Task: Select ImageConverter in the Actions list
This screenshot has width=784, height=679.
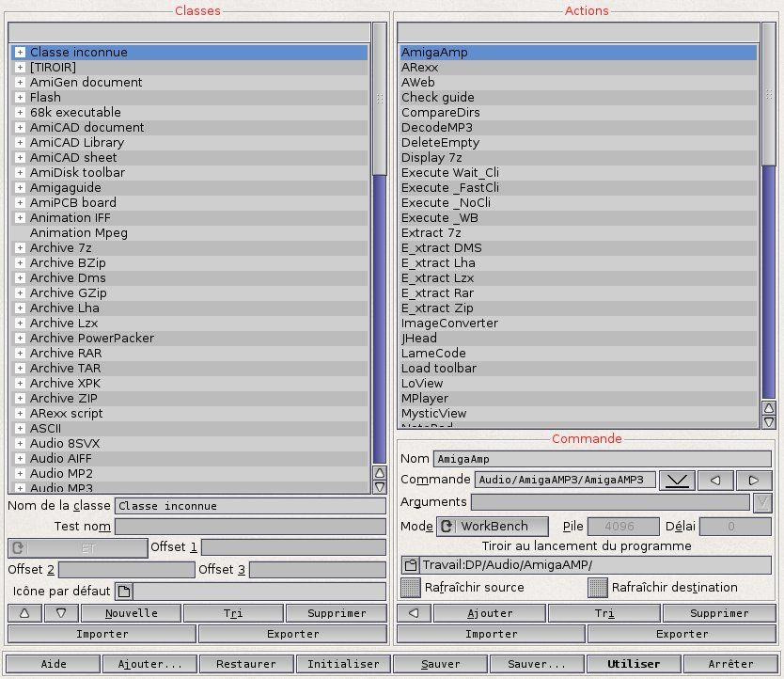Action: 578,324
